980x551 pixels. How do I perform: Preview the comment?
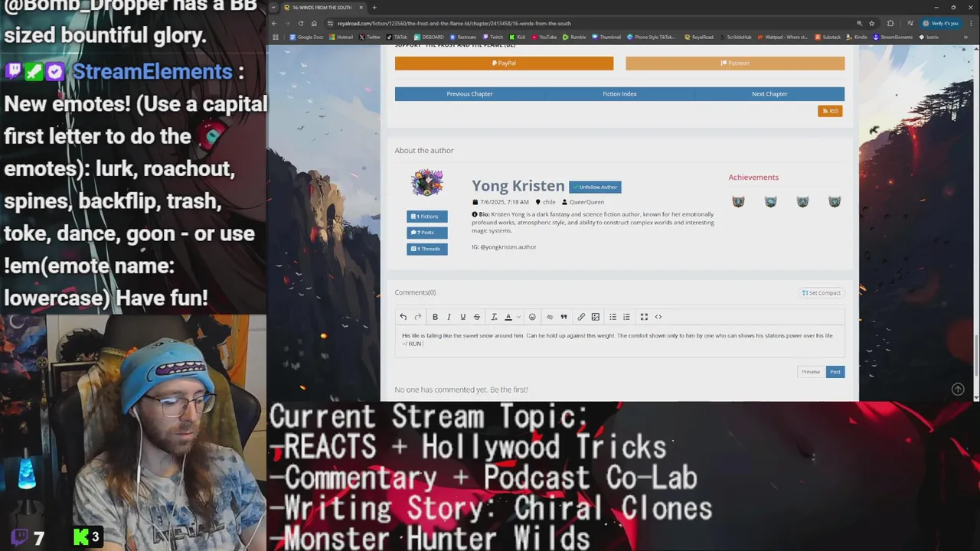811,372
